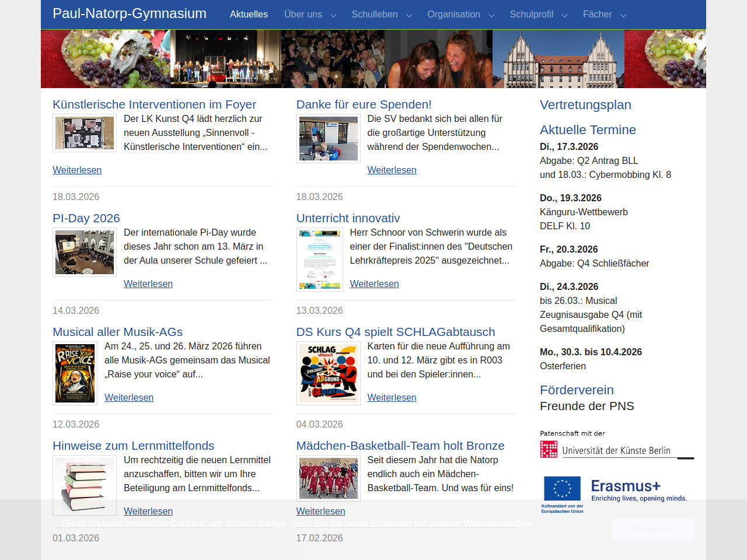
Task: Open the Pi-Day aula photo thumbnail
Action: pos(85,252)
